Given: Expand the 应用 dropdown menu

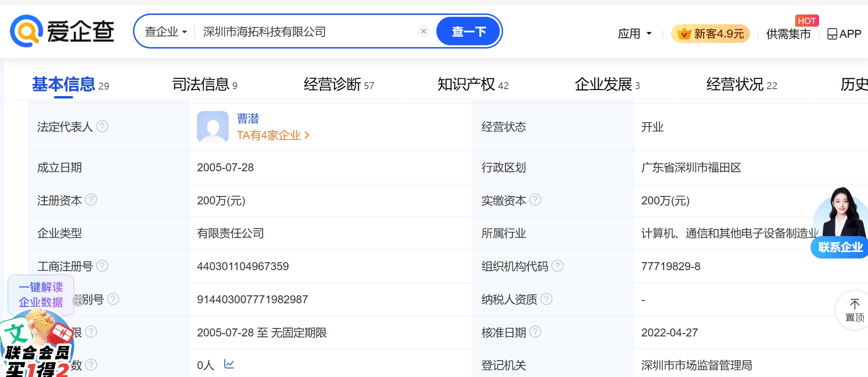Looking at the screenshot, I should tap(635, 34).
